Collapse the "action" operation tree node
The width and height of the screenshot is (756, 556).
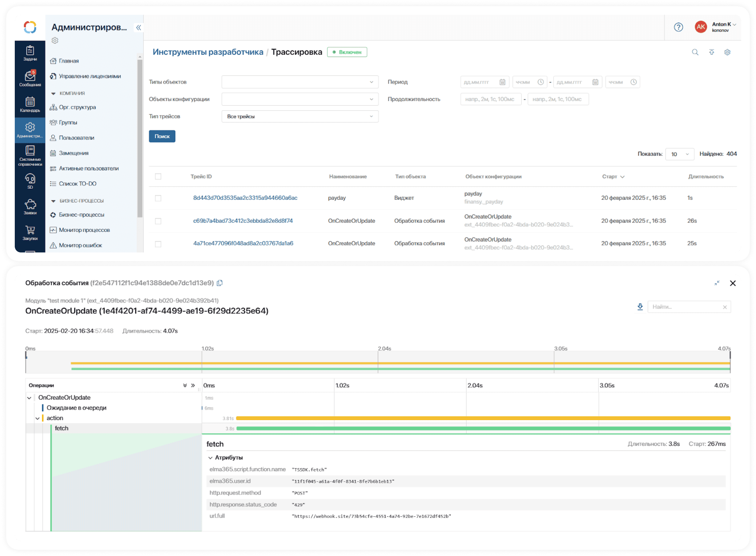(x=38, y=418)
